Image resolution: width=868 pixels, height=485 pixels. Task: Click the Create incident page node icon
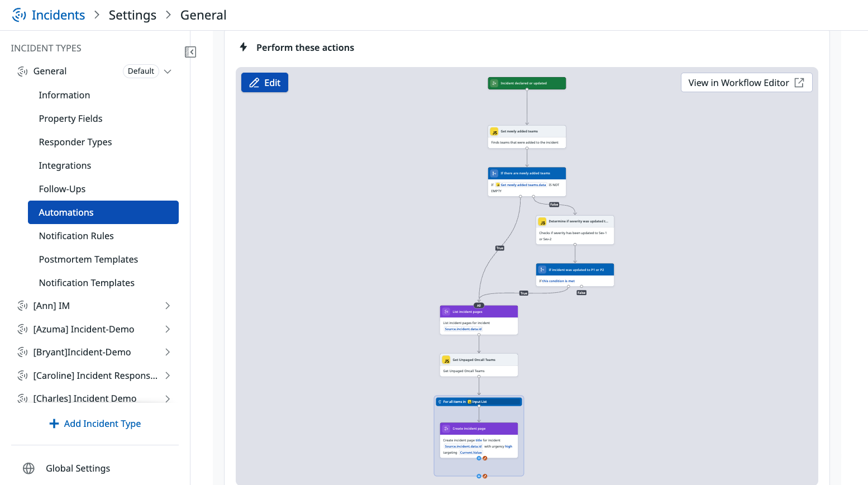coord(446,429)
